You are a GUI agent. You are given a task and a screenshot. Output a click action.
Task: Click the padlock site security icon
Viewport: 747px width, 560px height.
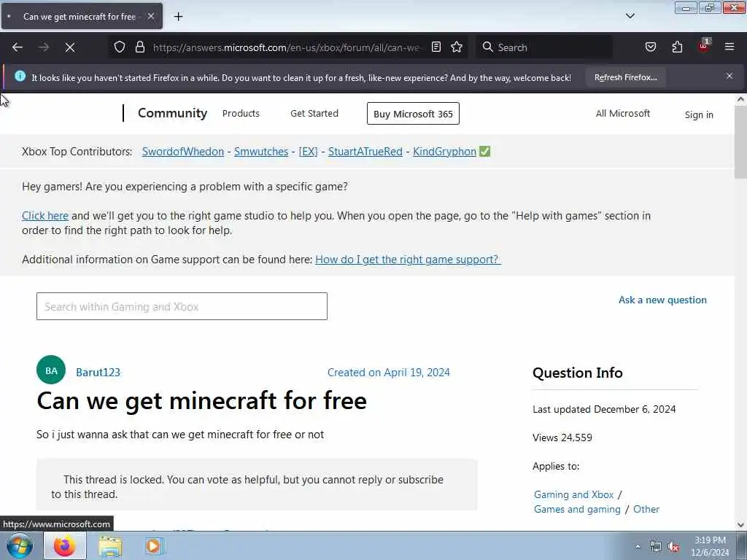pyautogui.click(x=139, y=47)
